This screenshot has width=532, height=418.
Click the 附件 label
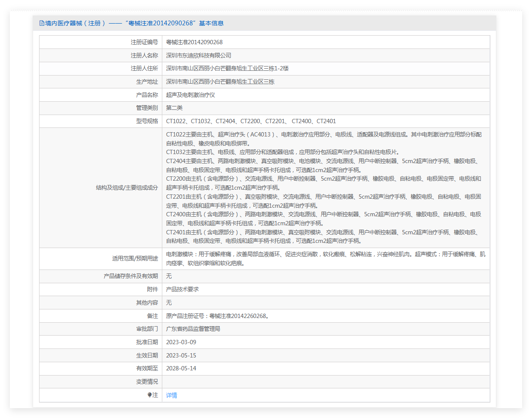coord(152,289)
